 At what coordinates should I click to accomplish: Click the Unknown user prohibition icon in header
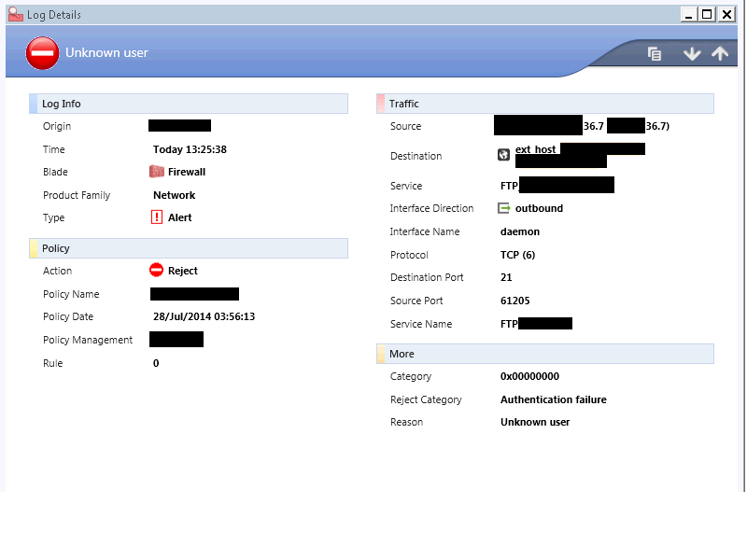pos(42,53)
